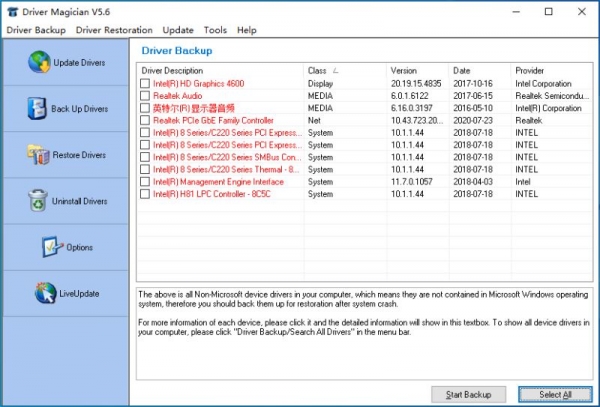Maximize the Driver Magician window
Image resolution: width=600 pixels, height=407 pixels.
[548, 12]
